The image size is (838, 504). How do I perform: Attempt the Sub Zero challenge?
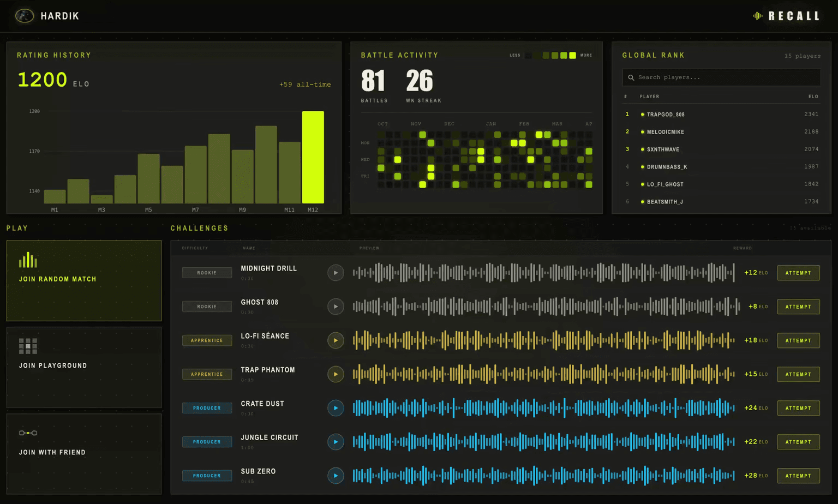(798, 476)
